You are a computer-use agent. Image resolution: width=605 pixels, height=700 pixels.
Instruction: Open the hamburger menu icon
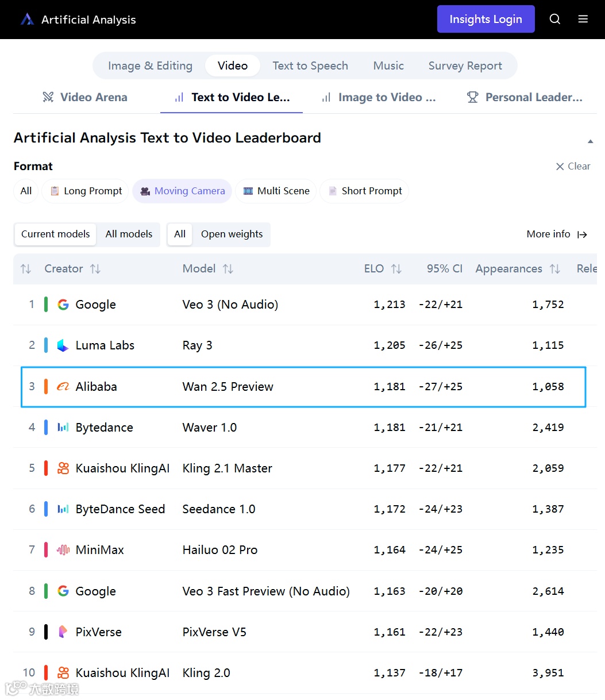coord(583,19)
